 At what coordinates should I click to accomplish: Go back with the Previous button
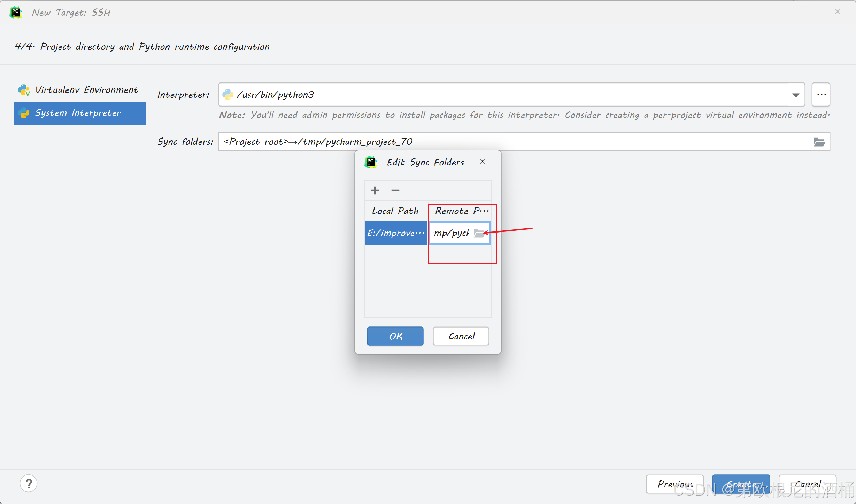[x=675, y=484]
